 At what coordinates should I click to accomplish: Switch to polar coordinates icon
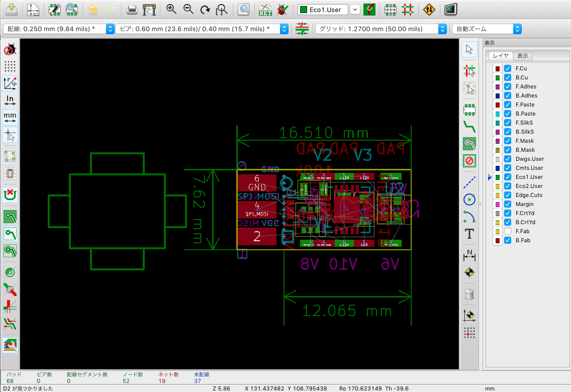click(x=10, y=83)
